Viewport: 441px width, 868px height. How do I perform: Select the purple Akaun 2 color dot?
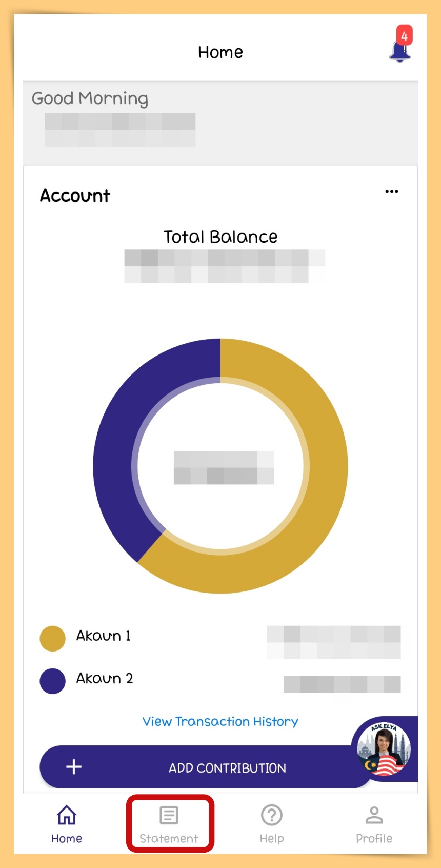pyautogui.click(x=52, y=681)
